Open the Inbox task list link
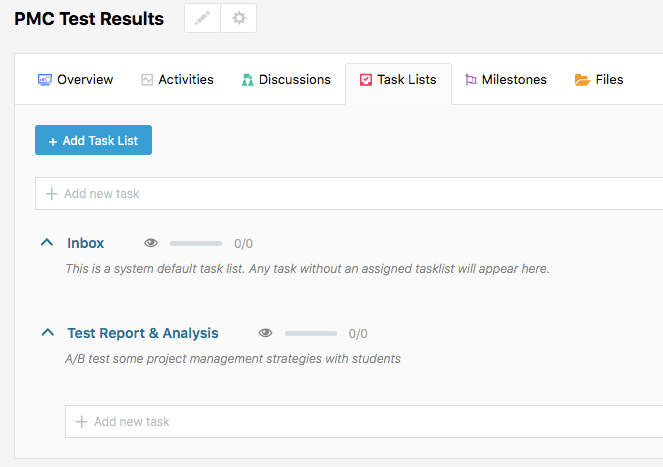The image size is (663, 467). pos(85,243)
